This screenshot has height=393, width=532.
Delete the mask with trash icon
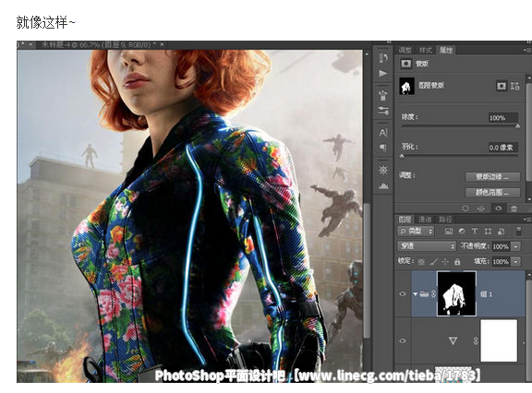point(514,208)
